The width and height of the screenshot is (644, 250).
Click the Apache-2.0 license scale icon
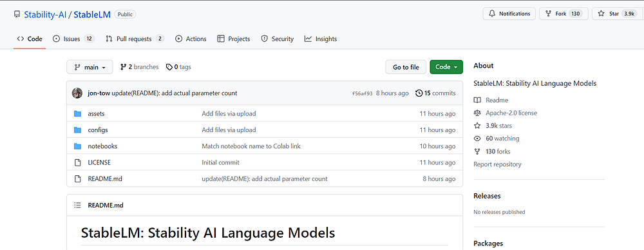click(477, 113)
